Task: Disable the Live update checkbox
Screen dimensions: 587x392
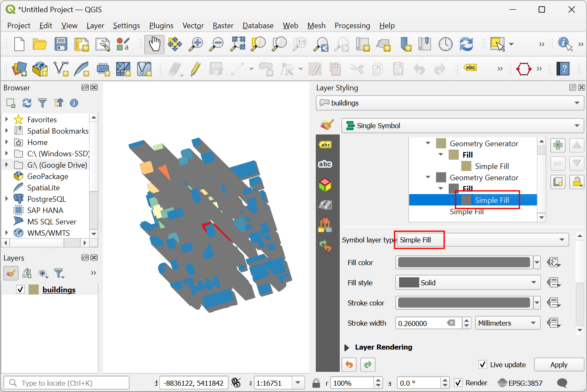Action: point(483,365)
